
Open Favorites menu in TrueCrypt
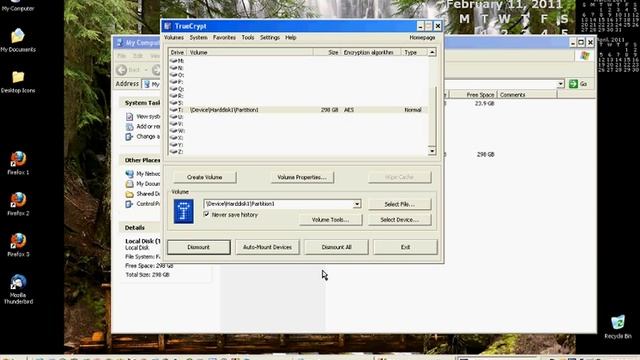click(x=224, y=38)
